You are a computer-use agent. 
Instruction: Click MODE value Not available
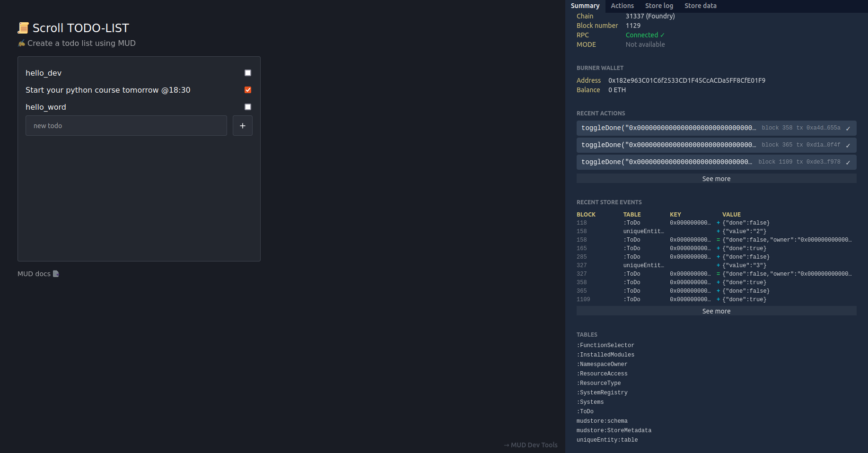645,44
